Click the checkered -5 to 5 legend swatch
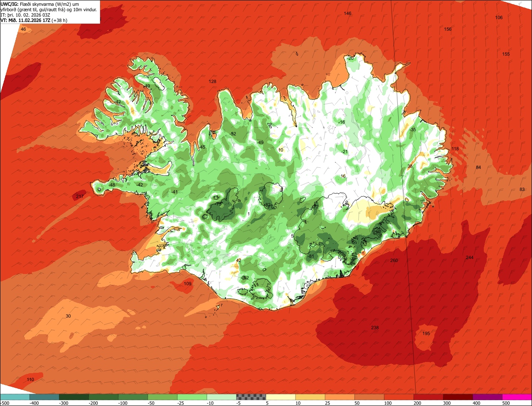Image resolution: width=532 pixels, height=406 pixels. coord(251,397)
